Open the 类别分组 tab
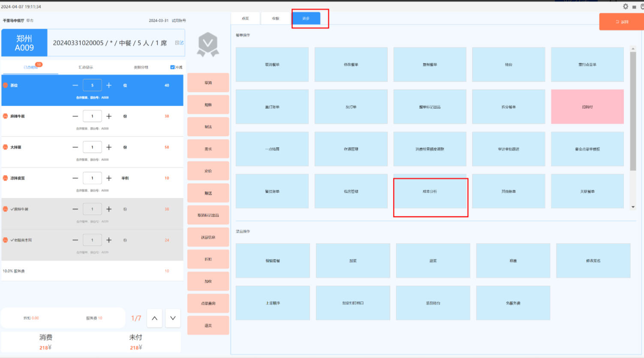This screenshot has height=358, width=644. point(141,67)
